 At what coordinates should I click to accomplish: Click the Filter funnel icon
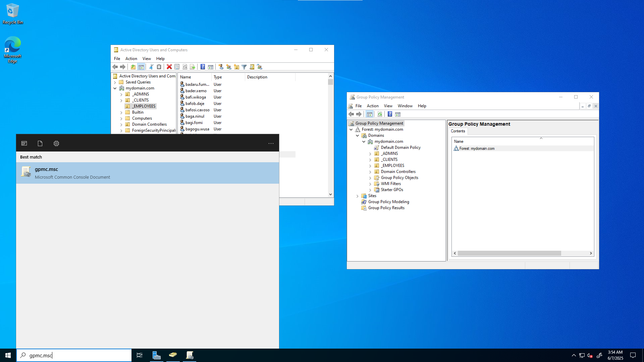point(244,67)
